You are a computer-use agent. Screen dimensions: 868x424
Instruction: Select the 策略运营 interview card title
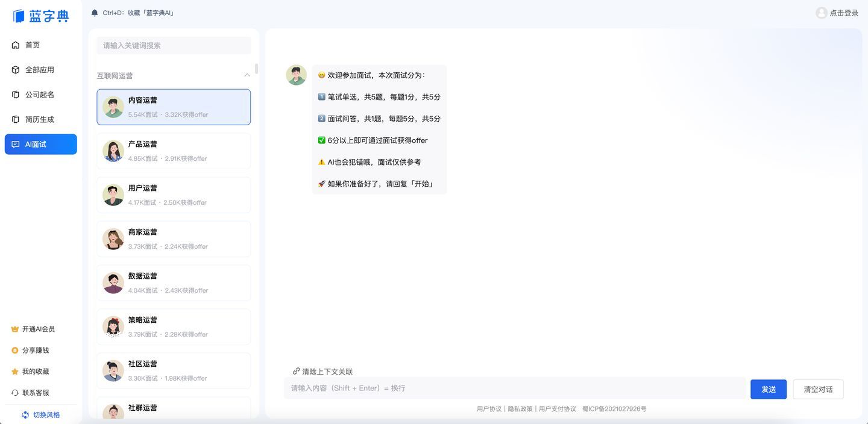click(143, 320)
